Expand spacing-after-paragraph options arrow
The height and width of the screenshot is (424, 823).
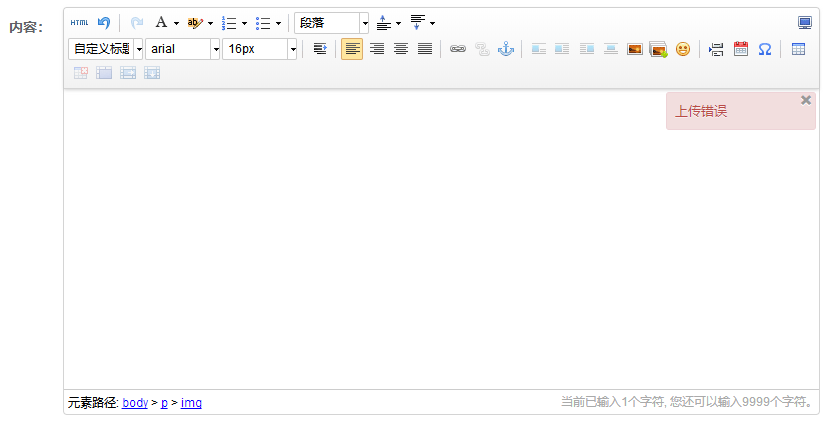tap(432, 23)
